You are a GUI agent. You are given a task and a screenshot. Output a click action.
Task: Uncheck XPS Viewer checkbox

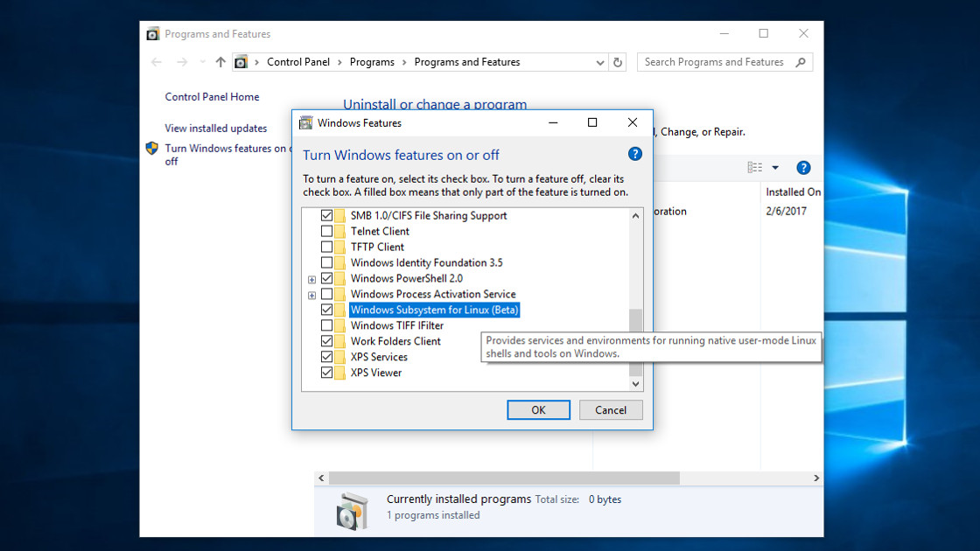(x=327, y=373)
